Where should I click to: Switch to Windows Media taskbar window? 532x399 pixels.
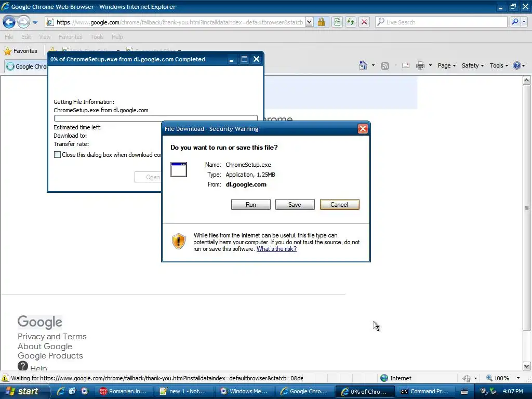[245, 391]
